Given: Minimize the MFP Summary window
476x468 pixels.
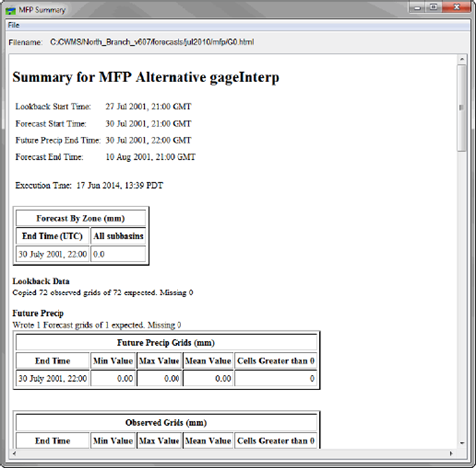Looking at the screenshot, I should [x=417, y=7].
